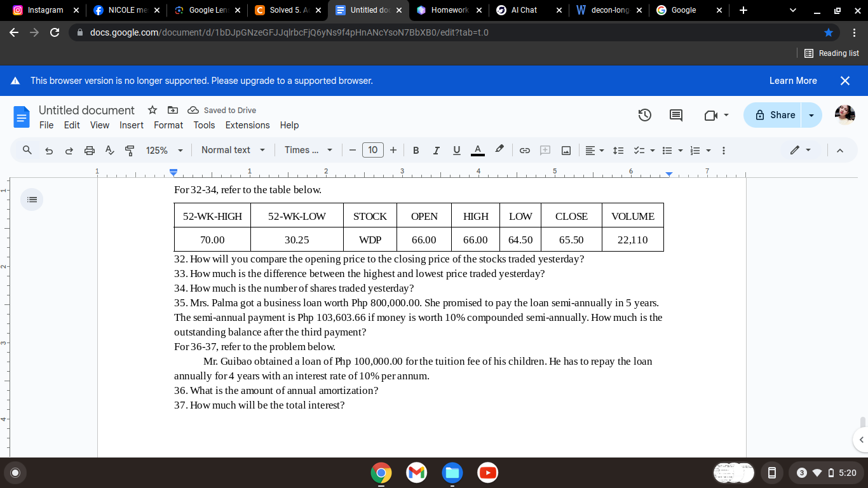
Task: Toggle bold formatting
Action: pyautogui.click(x=416, y=151)
